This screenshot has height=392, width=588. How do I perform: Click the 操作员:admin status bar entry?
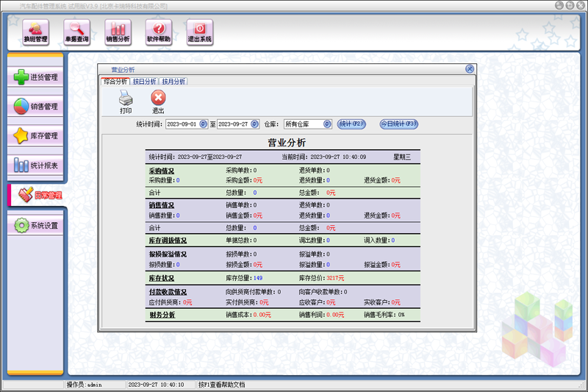[x=85, y=385]
